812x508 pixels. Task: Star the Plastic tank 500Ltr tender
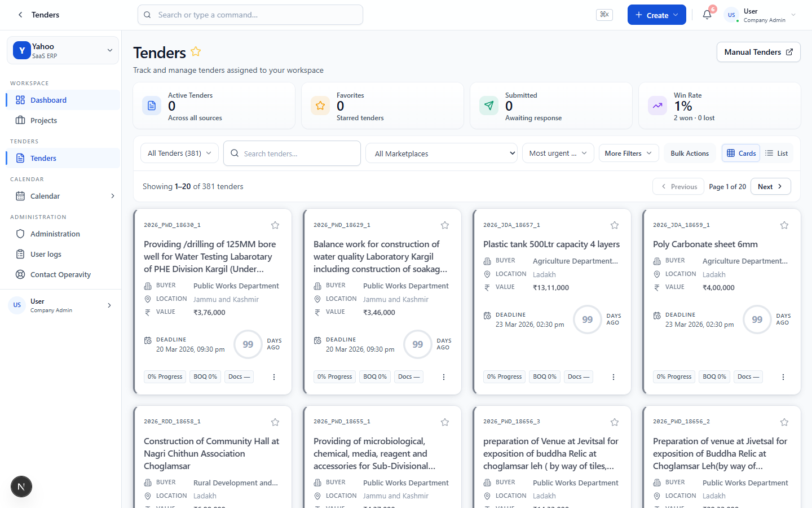(x=615, y=225)
